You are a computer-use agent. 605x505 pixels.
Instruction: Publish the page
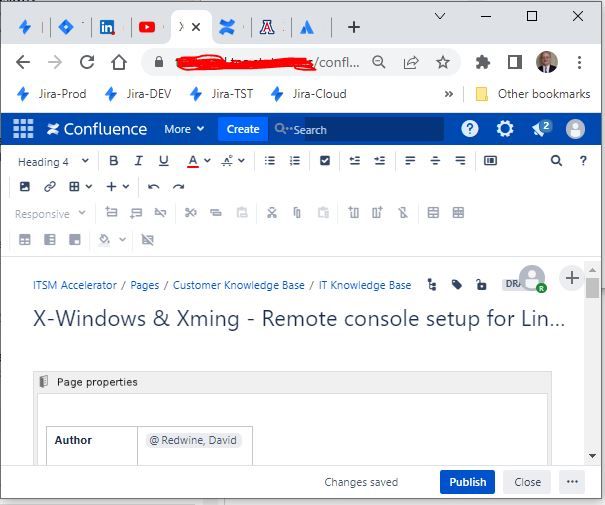pyautogui.click(x=467, y=482)
